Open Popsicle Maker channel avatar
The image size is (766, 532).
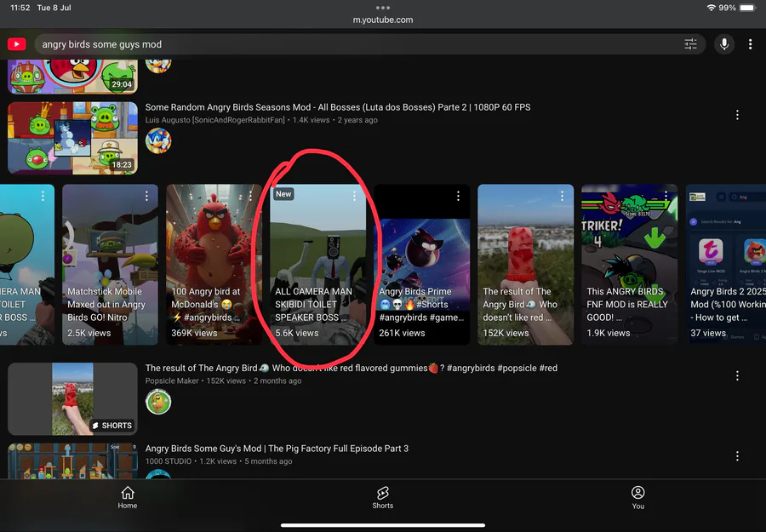pyautogui.click(x=158, y=402)
